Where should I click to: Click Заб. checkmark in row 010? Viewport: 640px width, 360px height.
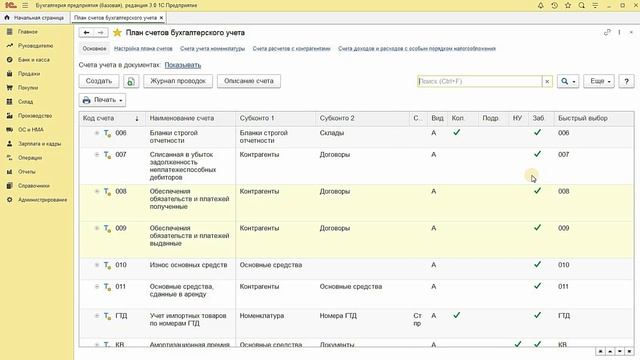click(x=537, y=264)
